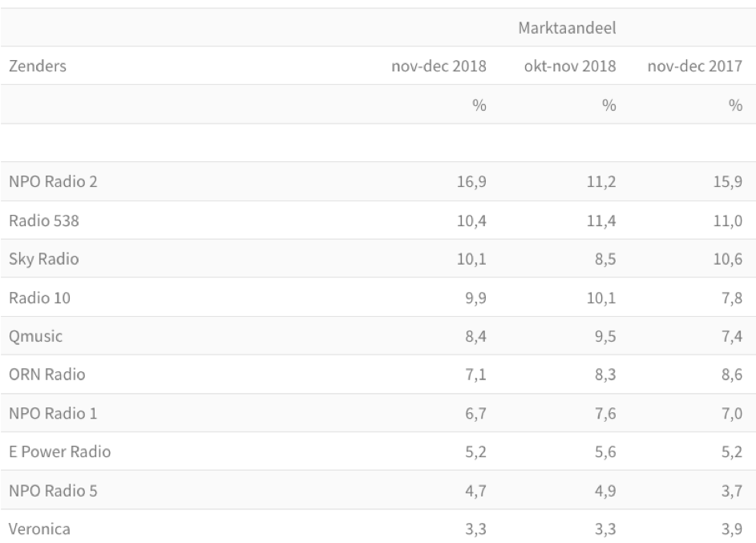
Task: Select Qmusic's 8,4 market share value
Action: (x=475, y=336)
